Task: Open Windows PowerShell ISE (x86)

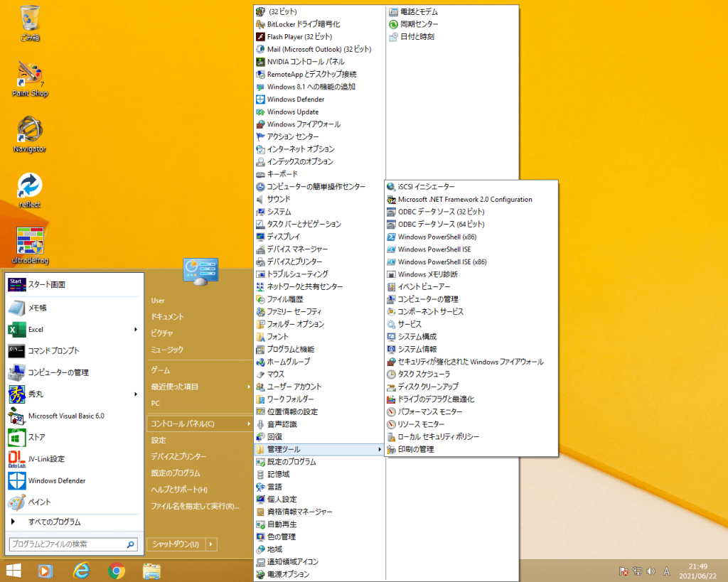Action: (x=471, y=262)
